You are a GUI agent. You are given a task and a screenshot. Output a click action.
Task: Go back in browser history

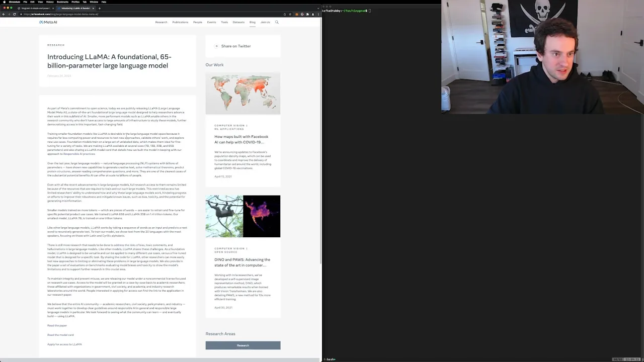[4, 14]
